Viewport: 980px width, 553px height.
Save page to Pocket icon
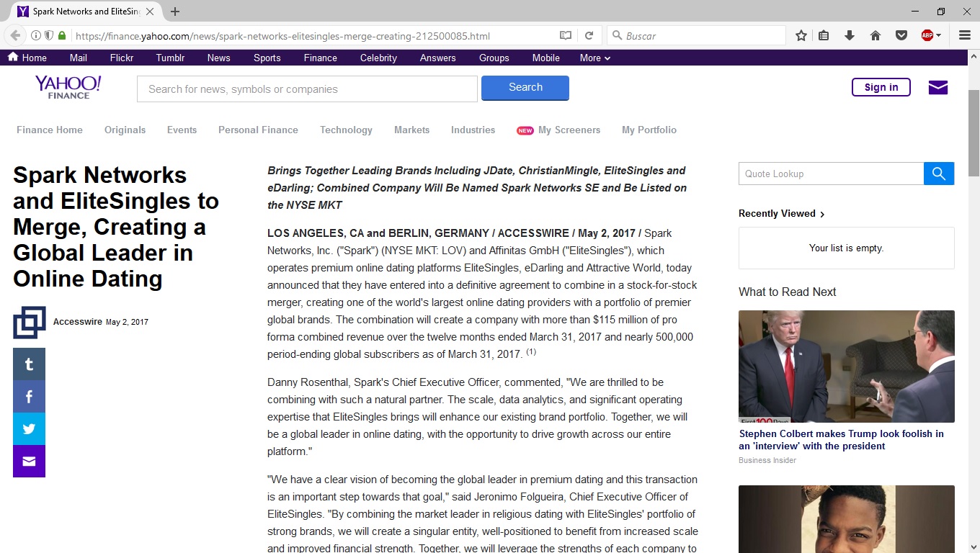901,35
